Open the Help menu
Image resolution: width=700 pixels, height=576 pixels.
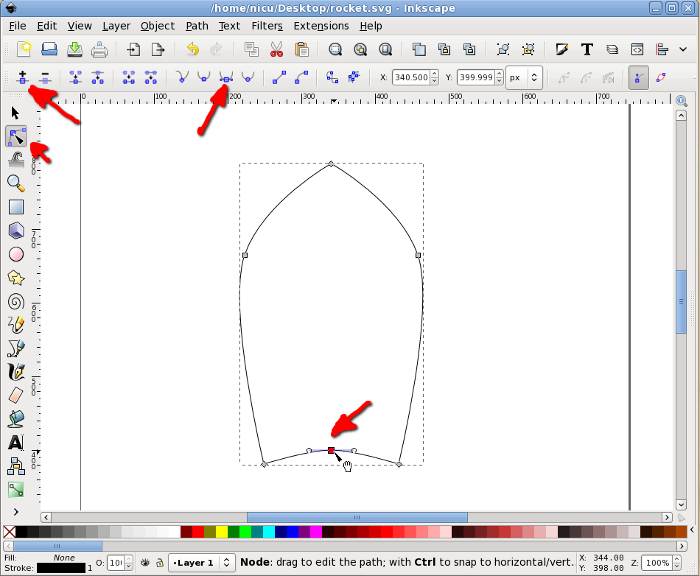(x=371, y=26)
